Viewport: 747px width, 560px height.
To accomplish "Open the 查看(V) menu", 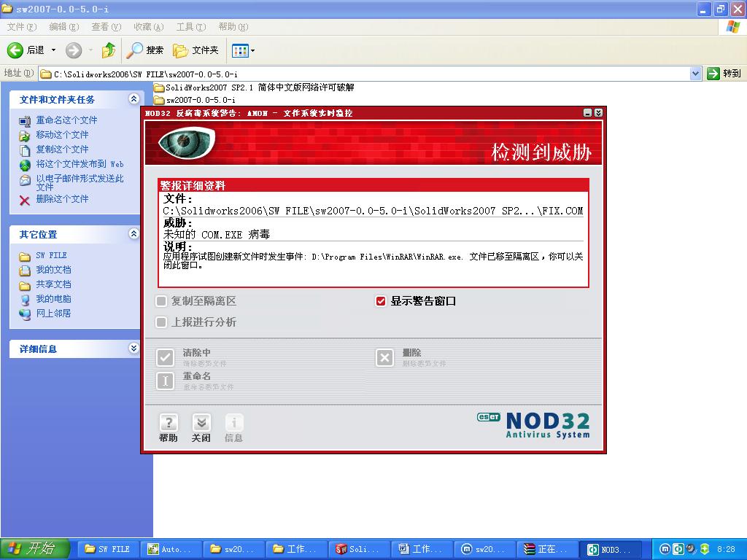I will coord(107,27).
